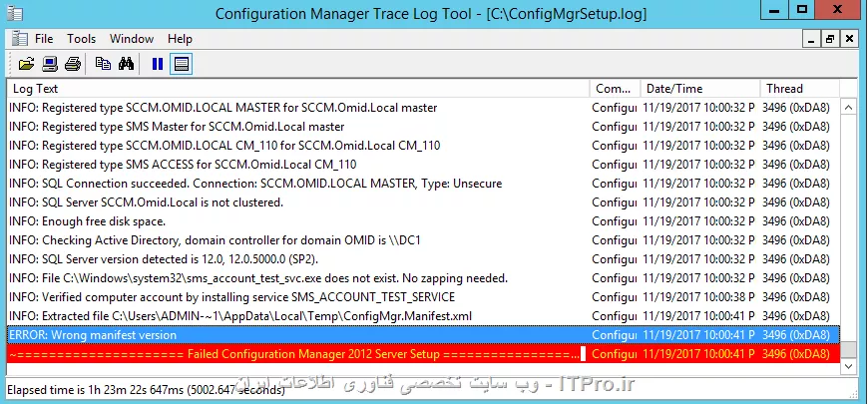Click the vertical scrollbar thumb
The image size is (868, 404).
[849, 350]
